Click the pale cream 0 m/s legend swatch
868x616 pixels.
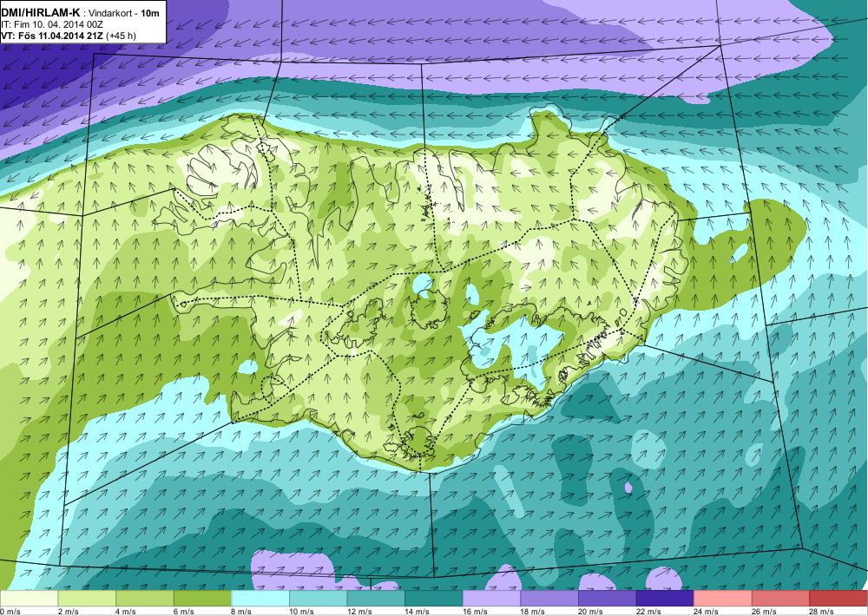pyautogui.click(x=29, y=599)
